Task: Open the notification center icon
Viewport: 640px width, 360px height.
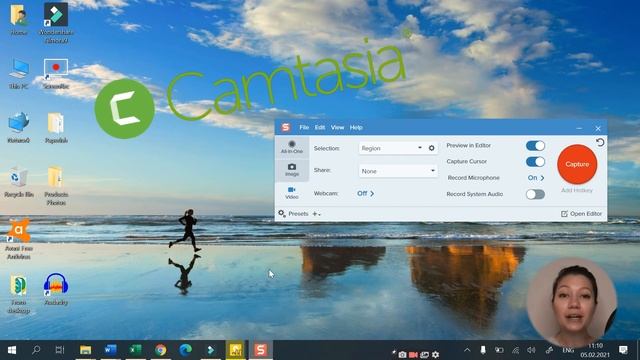Action: click(623, 350)
